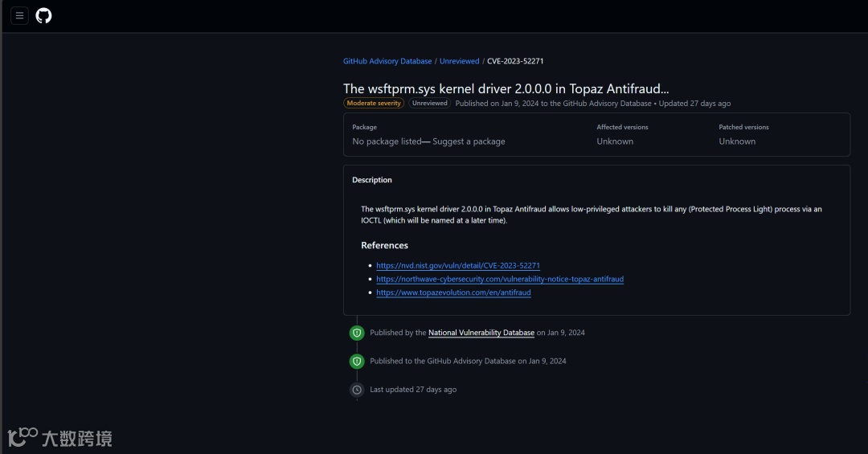The width and height of the screenshot is (868, 454).
Task: Click Last updated 27 days ago text
Action: (x=413, y=390)
